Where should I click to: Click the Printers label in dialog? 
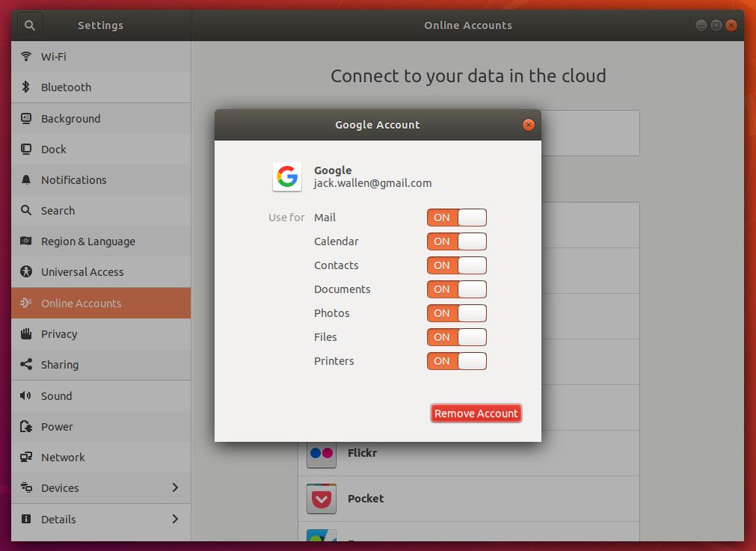pyautogui.click(x=334, y=361)
